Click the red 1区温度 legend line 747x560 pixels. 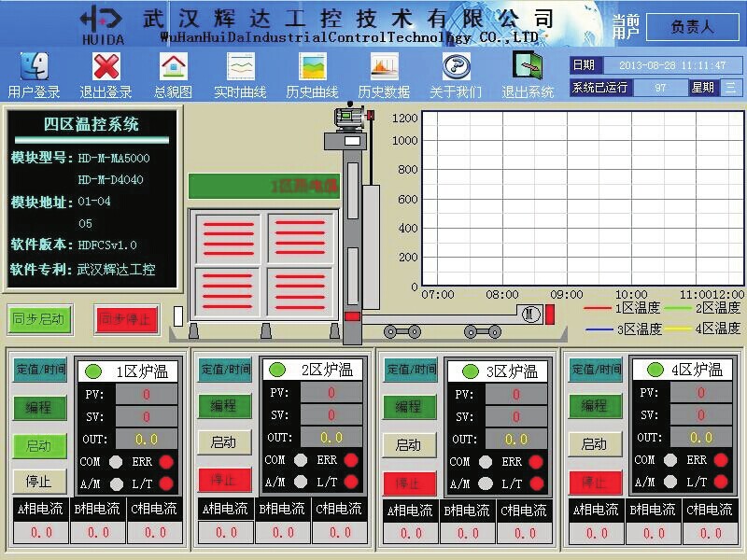[599, 307]
